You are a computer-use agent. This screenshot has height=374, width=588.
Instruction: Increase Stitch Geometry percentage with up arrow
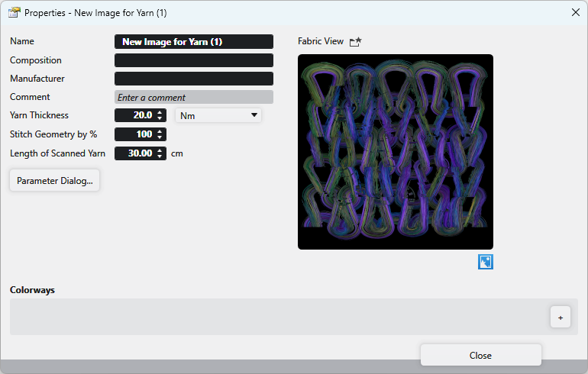pyautogui.click(x=160, y=131)
